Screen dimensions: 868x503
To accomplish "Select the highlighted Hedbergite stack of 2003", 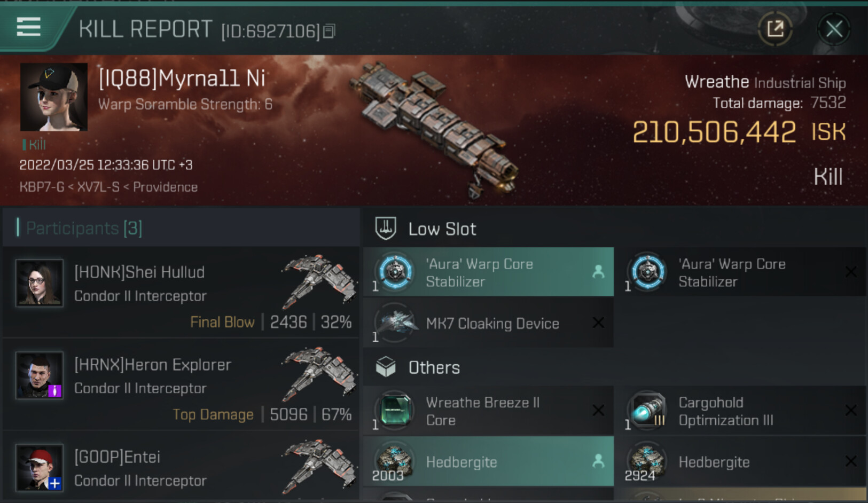I will [x=488, y=462].
